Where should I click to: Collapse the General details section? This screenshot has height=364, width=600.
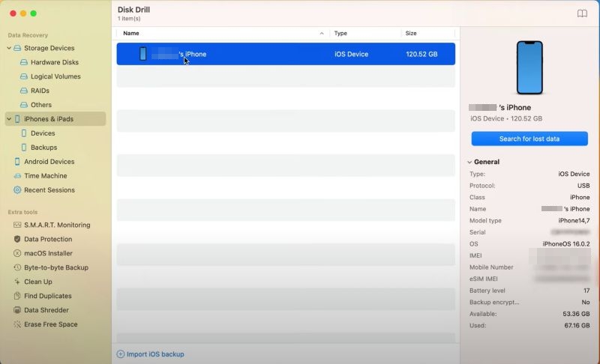pyautogui.click(x=469, y=162)
